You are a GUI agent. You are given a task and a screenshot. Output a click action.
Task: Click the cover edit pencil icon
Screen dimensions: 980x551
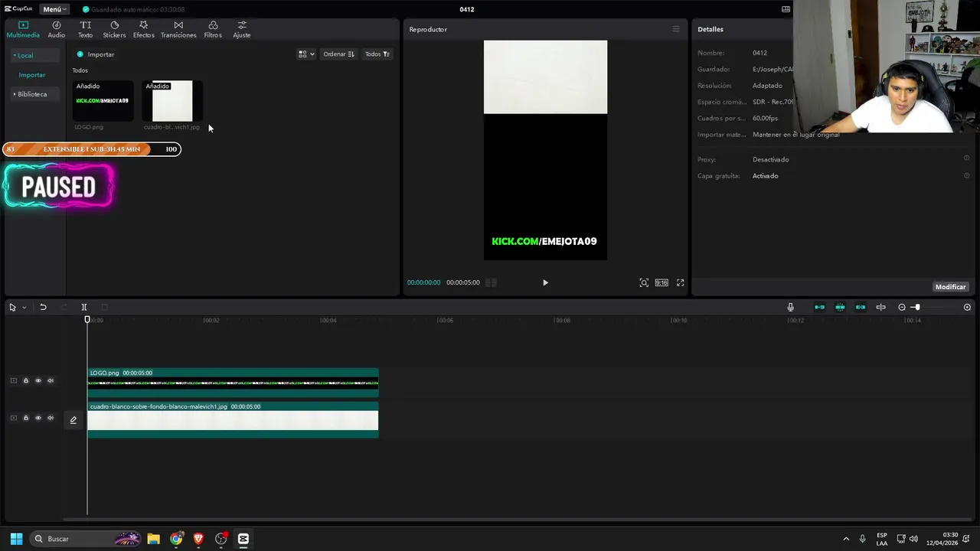(73, 419)
